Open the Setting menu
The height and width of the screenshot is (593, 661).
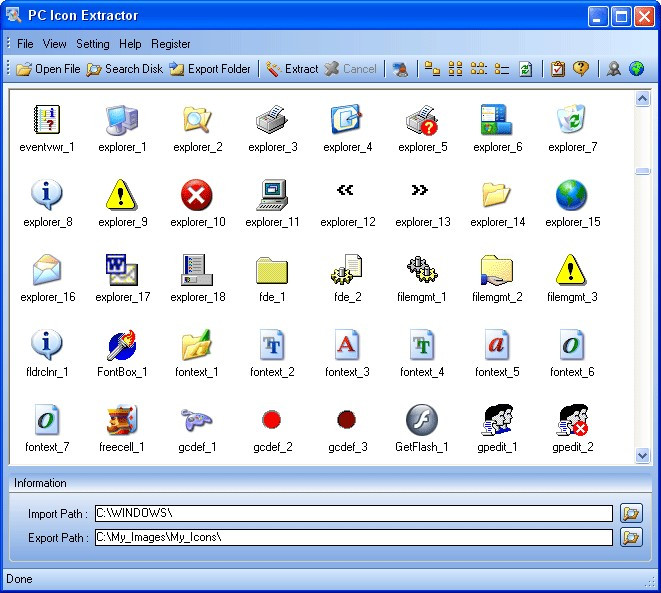click(x=93, y=44)
